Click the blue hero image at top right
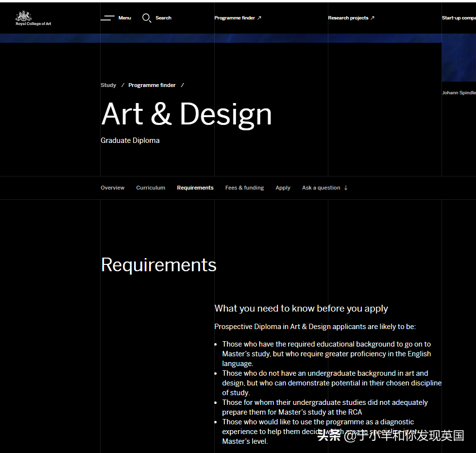Image resolution: width=476 pixels, height=453 pixels. tap(459, 58)
